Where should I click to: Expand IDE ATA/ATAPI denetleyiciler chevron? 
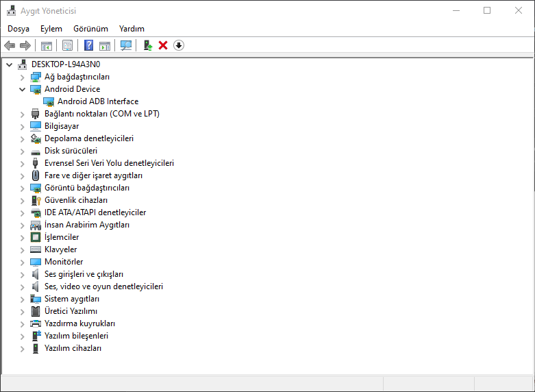22,213
